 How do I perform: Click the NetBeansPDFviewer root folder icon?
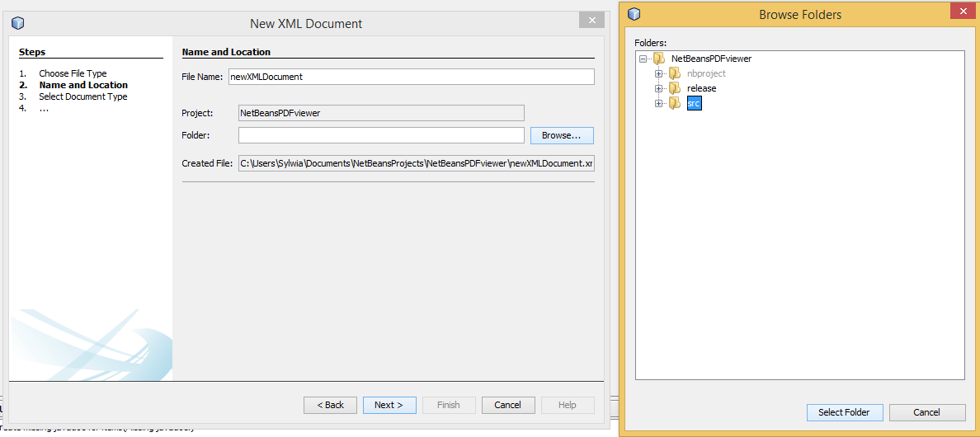point(658,59)
